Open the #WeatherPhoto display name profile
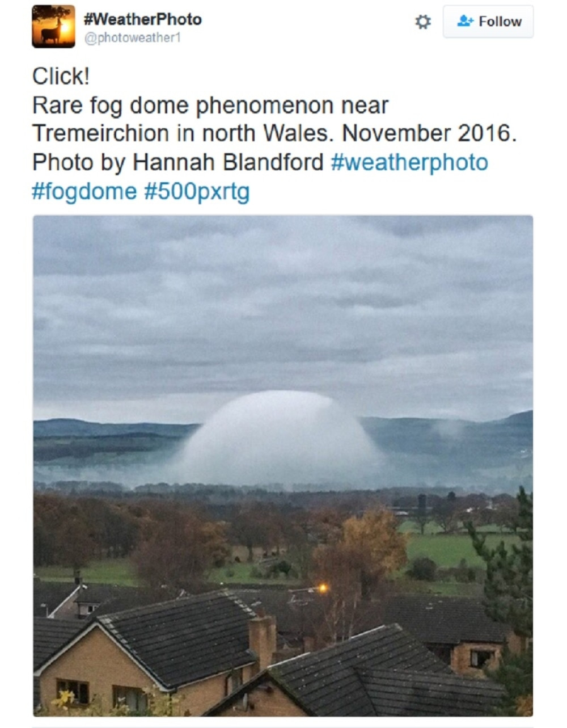This screenshot has width=567, height=728. pyautogui.click(x=142, y=19)
